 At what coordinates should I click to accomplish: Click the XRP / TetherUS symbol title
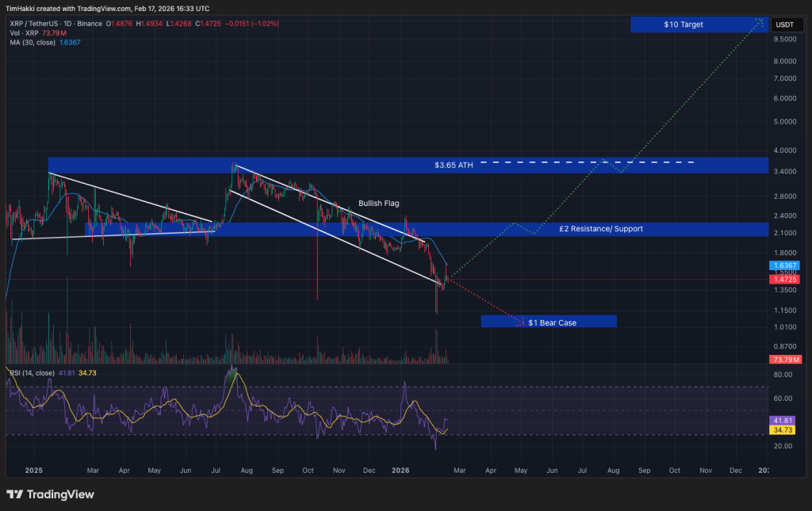(34, 24)
